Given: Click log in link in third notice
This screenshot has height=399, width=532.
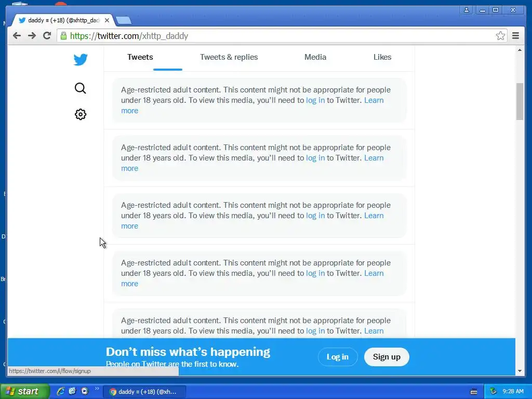Looking at the screenshot, I should click(x=315, y=216).
